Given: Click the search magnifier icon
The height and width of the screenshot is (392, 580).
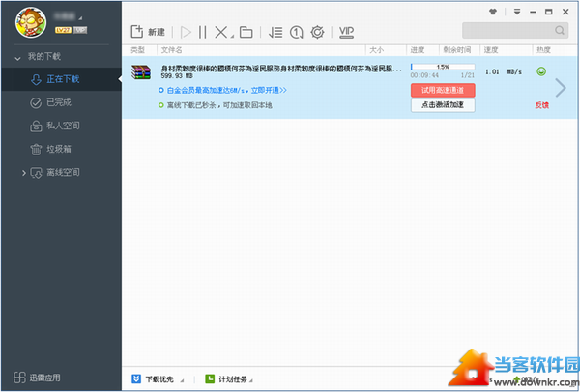Looking at the screenshot, I should [x=560, y=30].
